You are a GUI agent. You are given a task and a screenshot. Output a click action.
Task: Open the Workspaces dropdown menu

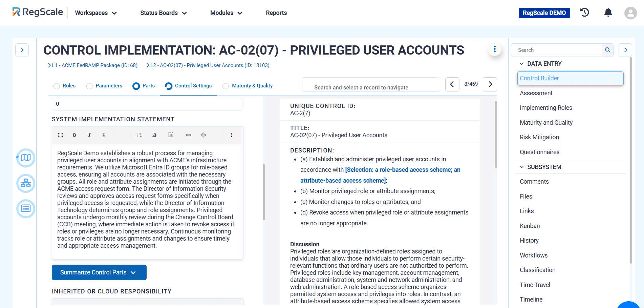tap(96, 13)
